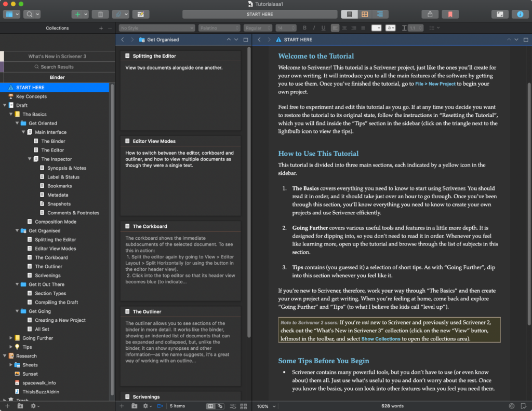Go to next document in START HERE header

tap(516, 39)
